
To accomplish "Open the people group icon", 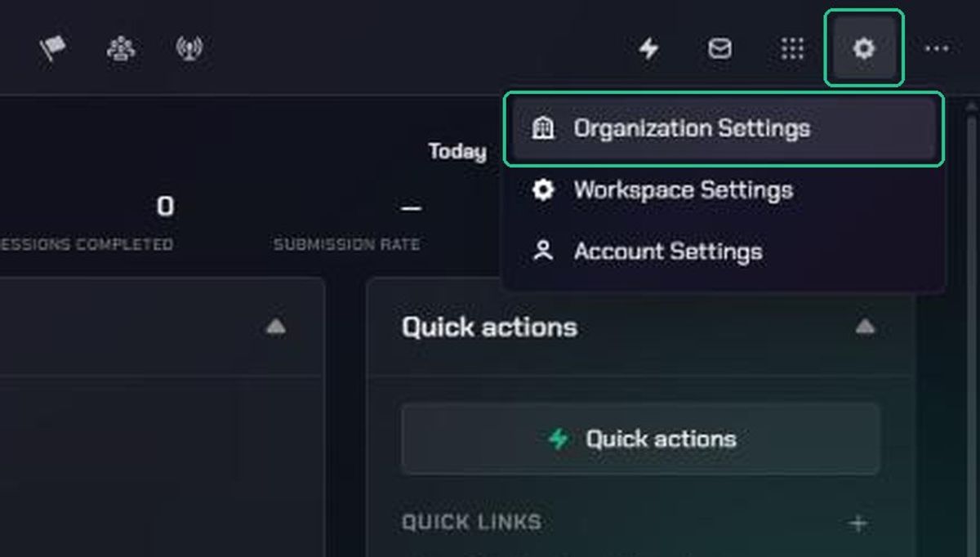I will [121, 48].
